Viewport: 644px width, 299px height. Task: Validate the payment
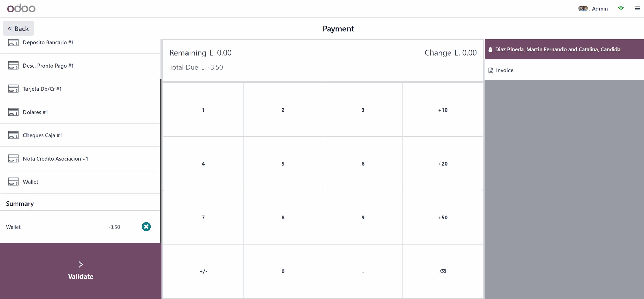click(80, 271)
